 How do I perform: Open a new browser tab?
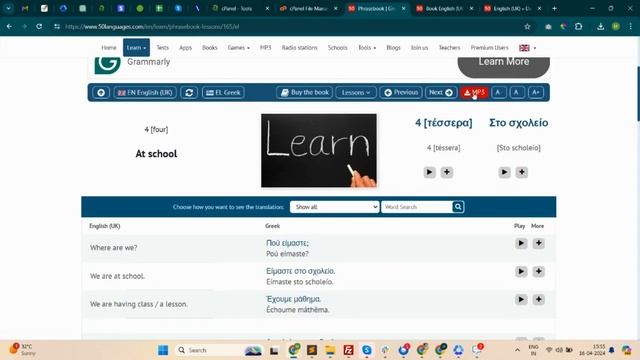[x=554, y=8]
